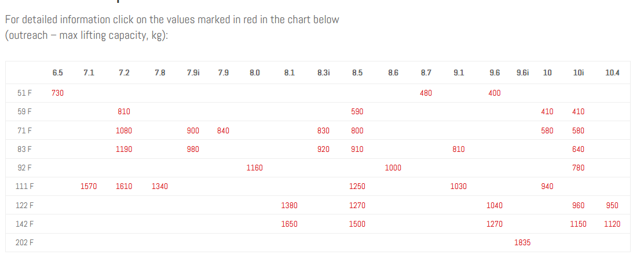Click 1650 in the 142 F row
This screenshot has height=269, width=644.
[x=289, y=224]
